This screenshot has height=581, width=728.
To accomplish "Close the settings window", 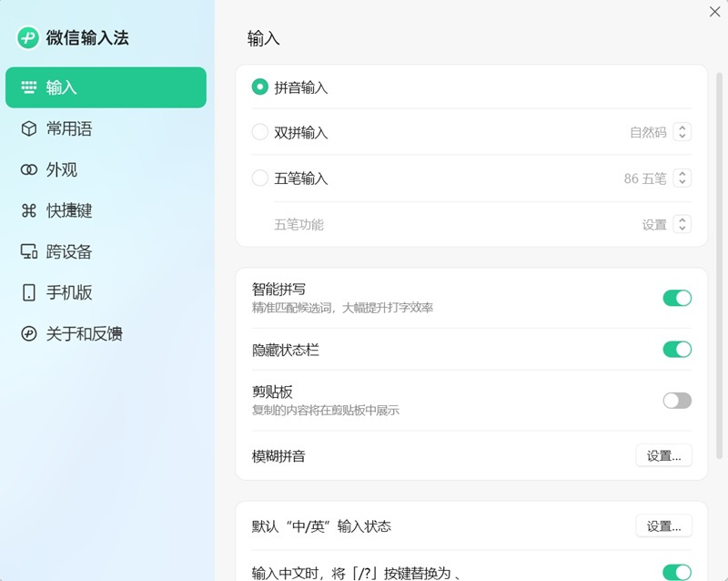I will click(x=716, y=12).
